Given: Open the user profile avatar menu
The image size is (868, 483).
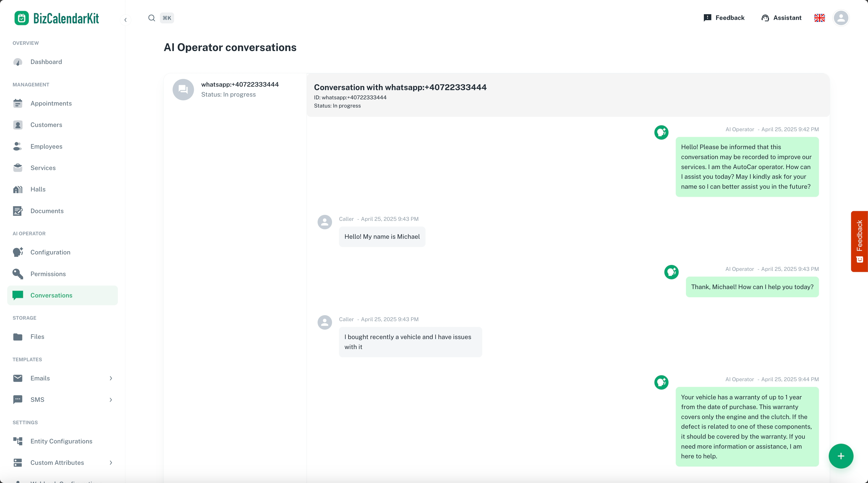Looking at the screenshot, I should [x=841, y=18].
